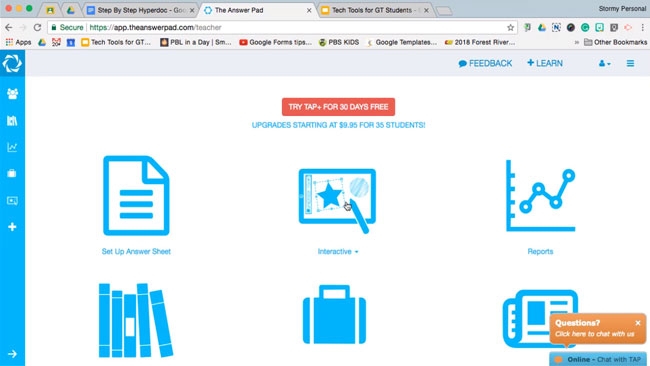Click Try TAP+ for 30 days free button
The width and height of the screenshot is (650, 366).
338,107
